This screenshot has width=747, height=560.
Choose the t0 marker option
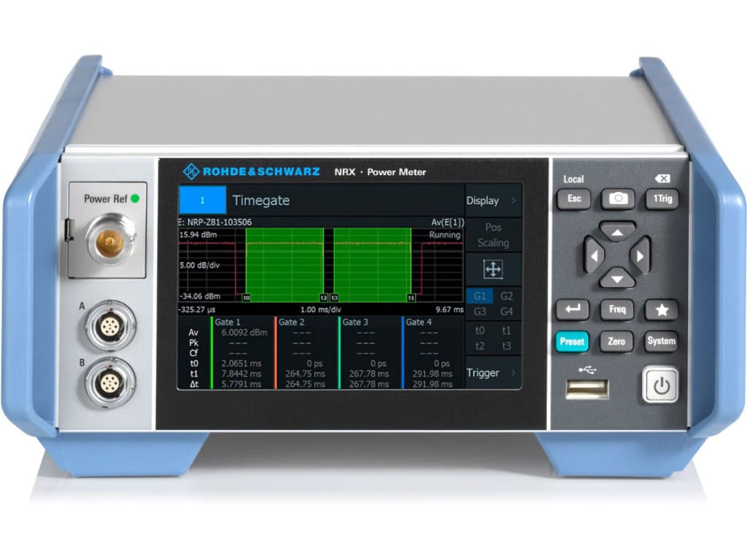click(480, 330)
